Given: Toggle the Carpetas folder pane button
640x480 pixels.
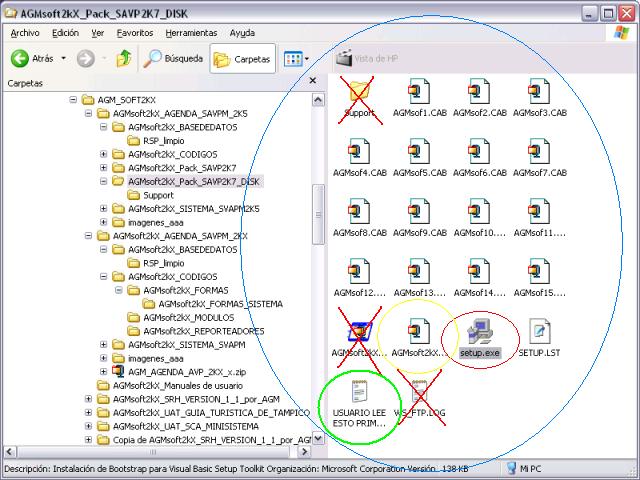Looking at the screenshot, I should (242, 59).
